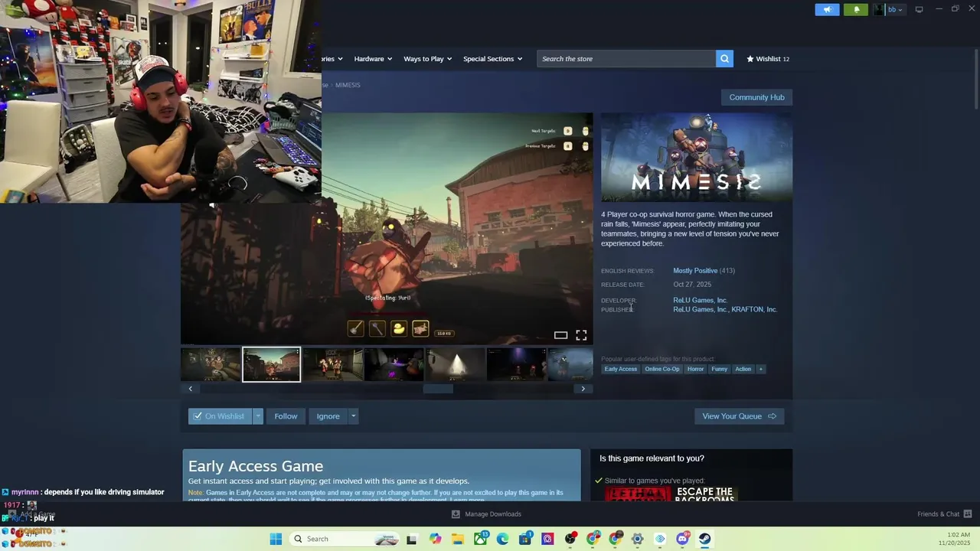Expand more tags with plus button
Viewport: 980px width, 551px height.
(760, 369)
